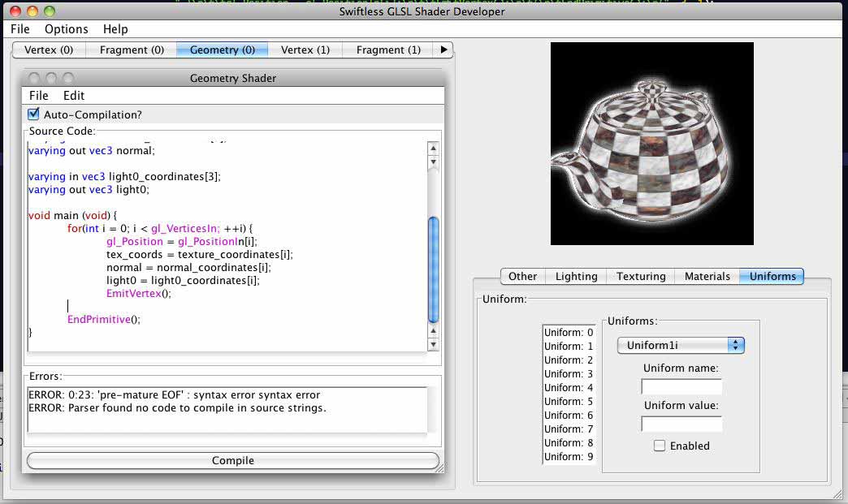
Task: Open the Help menu
Action: click(x=115, y=29)
